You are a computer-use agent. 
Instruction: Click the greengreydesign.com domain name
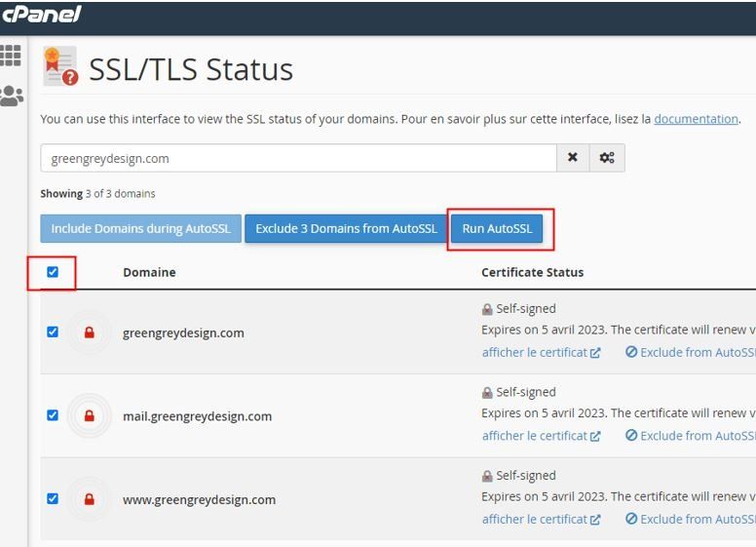(x=183, y=333)
